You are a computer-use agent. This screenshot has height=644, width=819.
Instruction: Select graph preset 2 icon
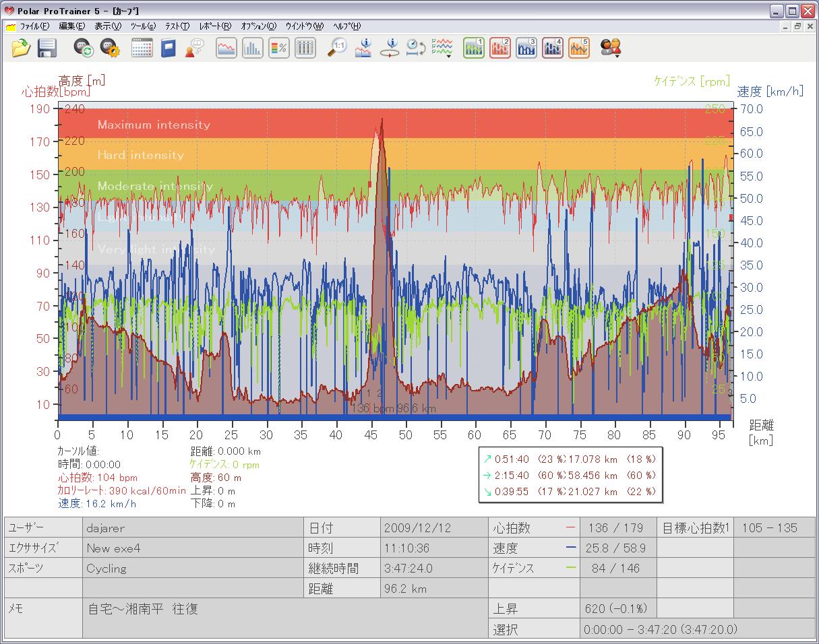click(x=500, y=48)
